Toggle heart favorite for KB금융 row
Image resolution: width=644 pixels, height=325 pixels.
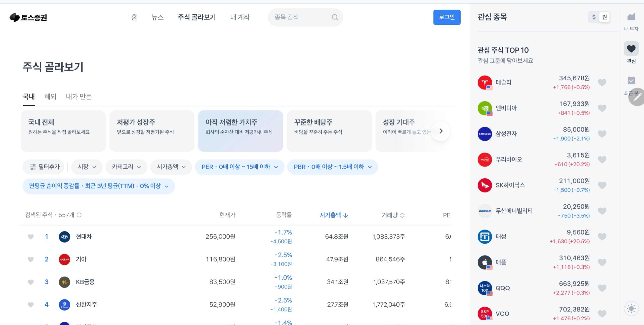[x=31, y=282]
